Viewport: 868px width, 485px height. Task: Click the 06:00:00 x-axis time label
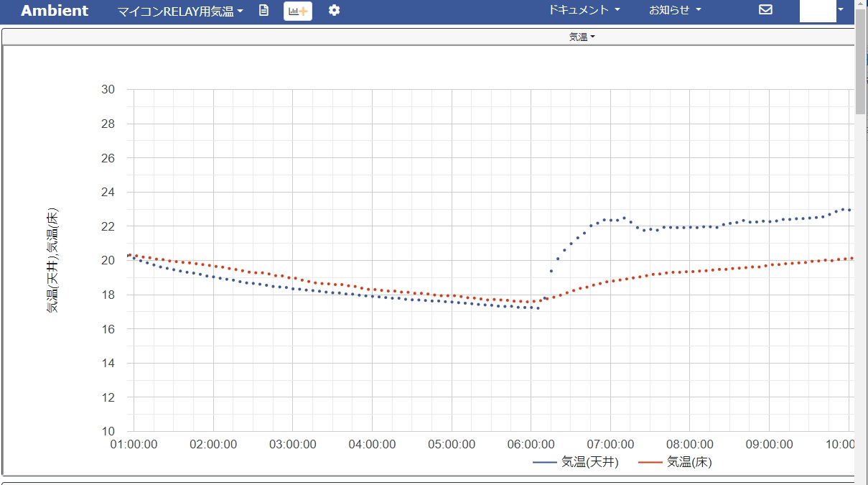(531, 445)
